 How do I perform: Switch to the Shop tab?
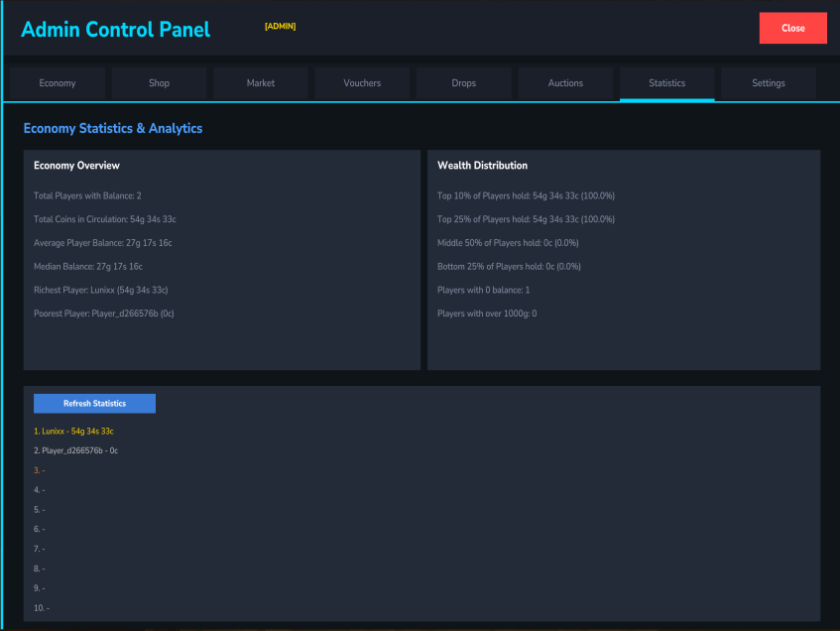pos(159,83)
